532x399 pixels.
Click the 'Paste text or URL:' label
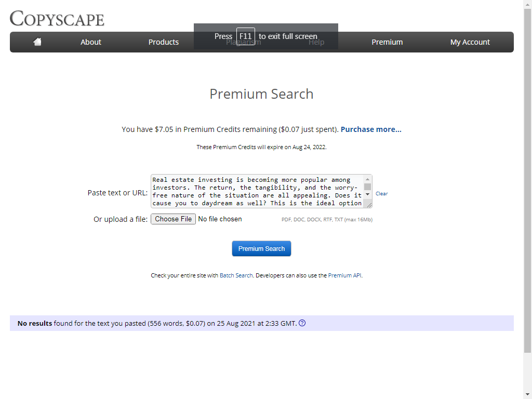117,193
